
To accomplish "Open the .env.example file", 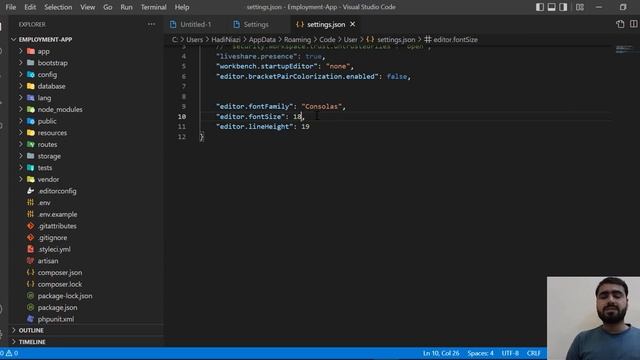I will tap(57, 214).
